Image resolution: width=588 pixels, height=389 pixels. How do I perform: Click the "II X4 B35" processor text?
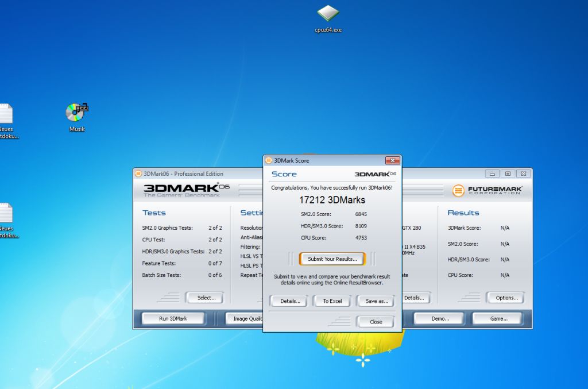point(415,247)
